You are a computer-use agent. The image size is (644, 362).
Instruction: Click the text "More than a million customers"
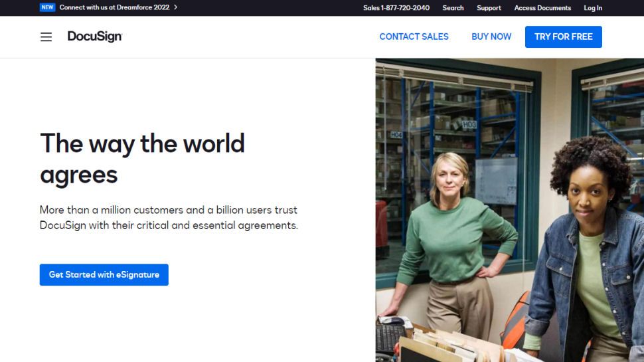112,210
